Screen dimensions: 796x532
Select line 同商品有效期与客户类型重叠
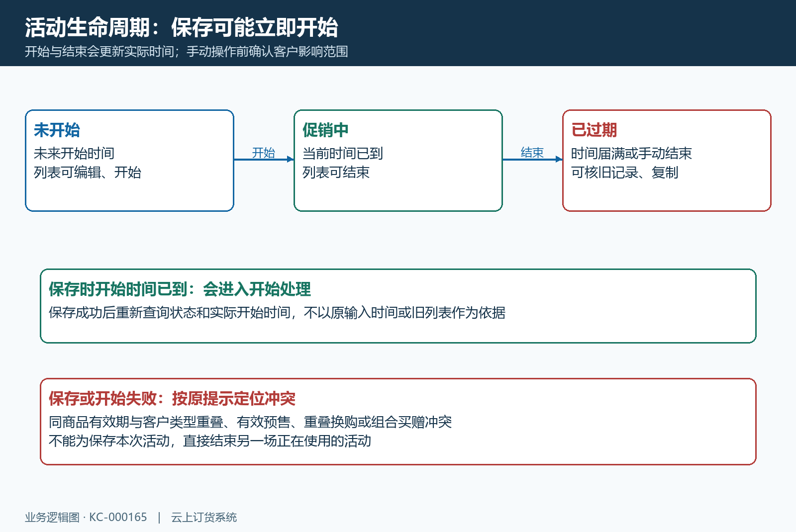point(136,422)
